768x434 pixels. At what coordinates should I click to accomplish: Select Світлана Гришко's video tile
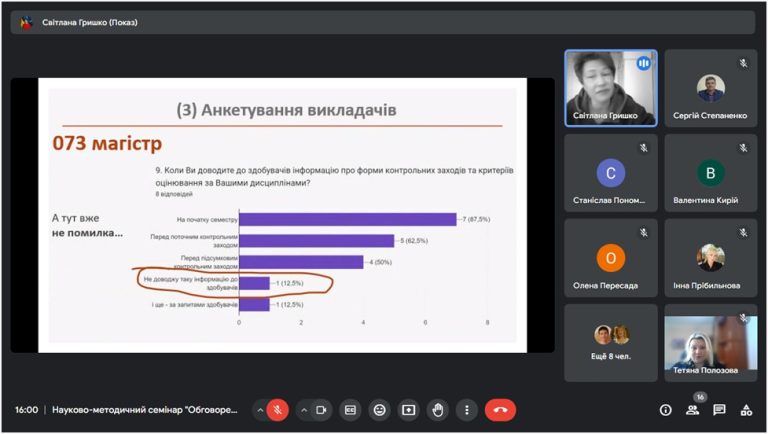coord(611,88)
